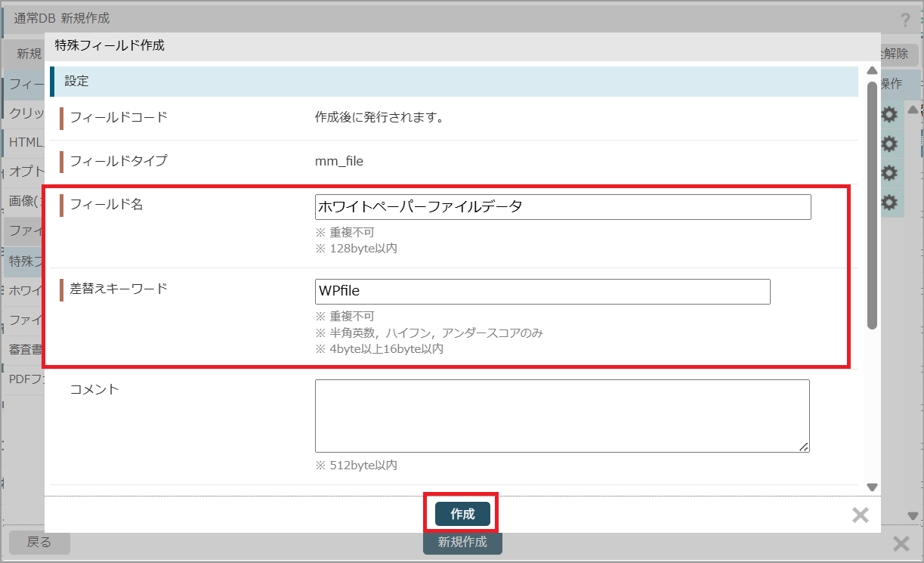924x563 pixels.
Task: Click the dialog's vertical scrollbar thumb
Action: 871,204
